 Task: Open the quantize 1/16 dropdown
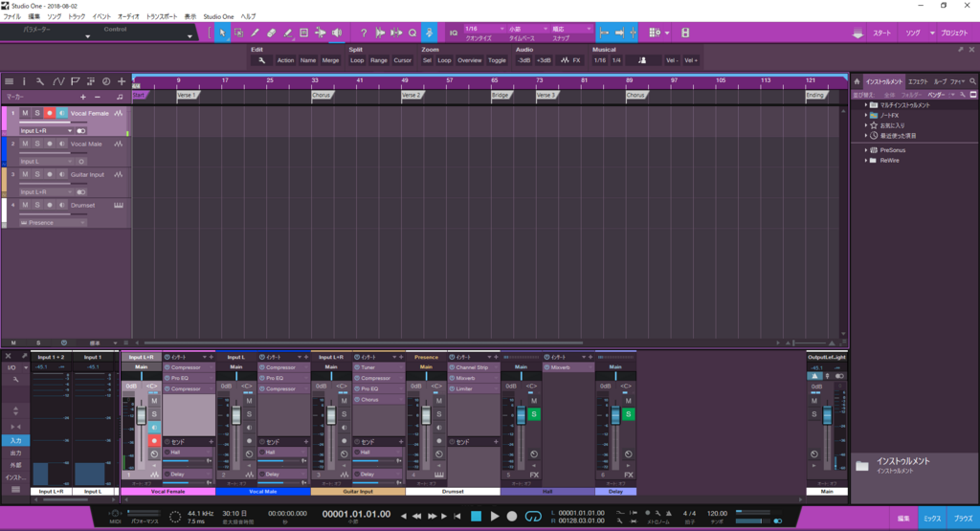tap(484, 29)
